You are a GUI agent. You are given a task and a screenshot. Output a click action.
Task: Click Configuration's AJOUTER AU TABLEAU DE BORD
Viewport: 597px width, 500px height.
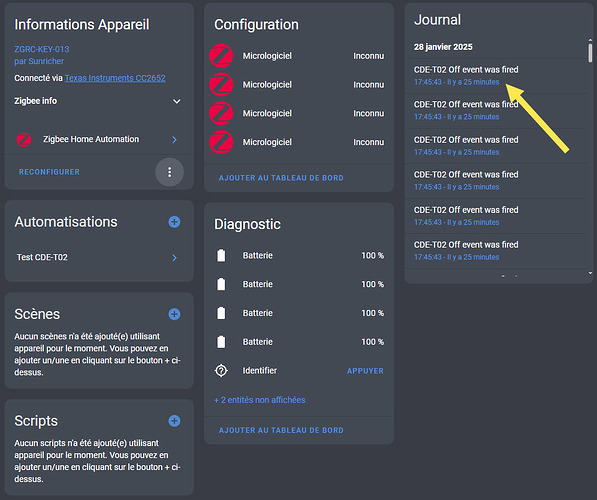pyautogui.click(x=281, y=178)
